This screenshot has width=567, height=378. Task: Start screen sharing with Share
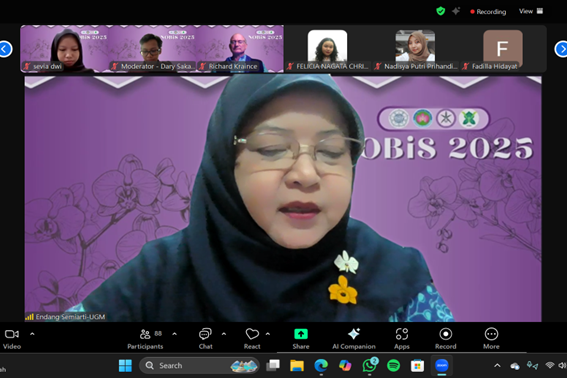tap(301, 339)
